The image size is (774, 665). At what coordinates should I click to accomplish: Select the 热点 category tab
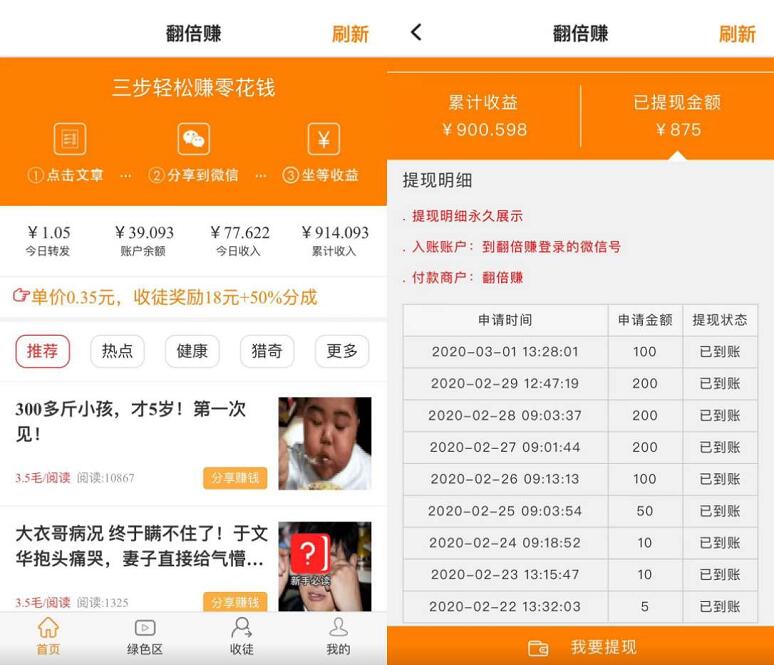[x=117, y=351]
